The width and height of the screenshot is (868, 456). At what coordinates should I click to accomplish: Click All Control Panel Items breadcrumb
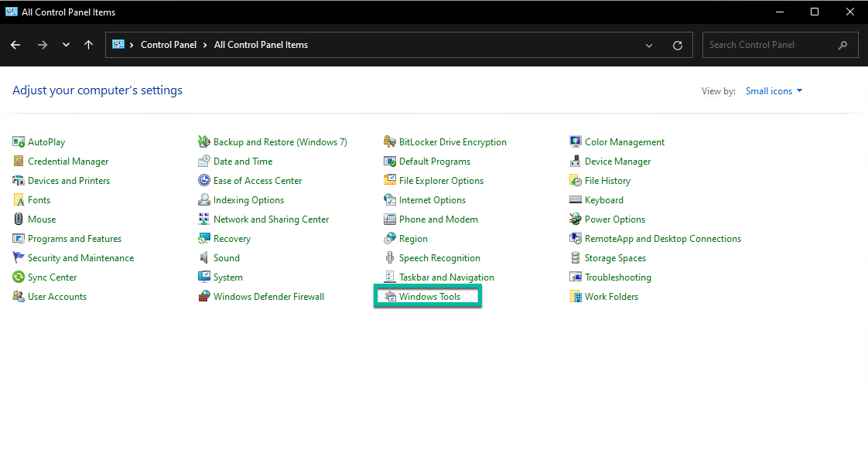(261, 45)
